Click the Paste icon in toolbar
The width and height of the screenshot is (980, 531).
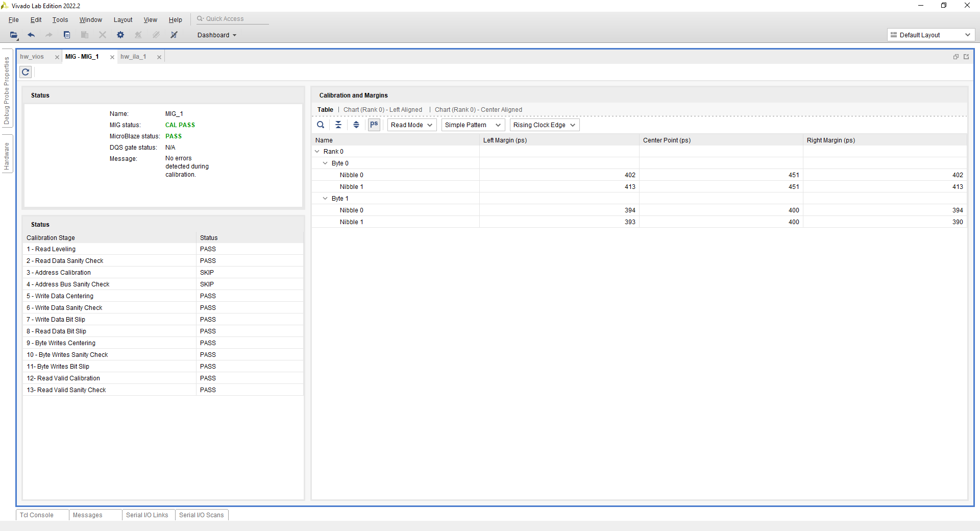point(85,35)
